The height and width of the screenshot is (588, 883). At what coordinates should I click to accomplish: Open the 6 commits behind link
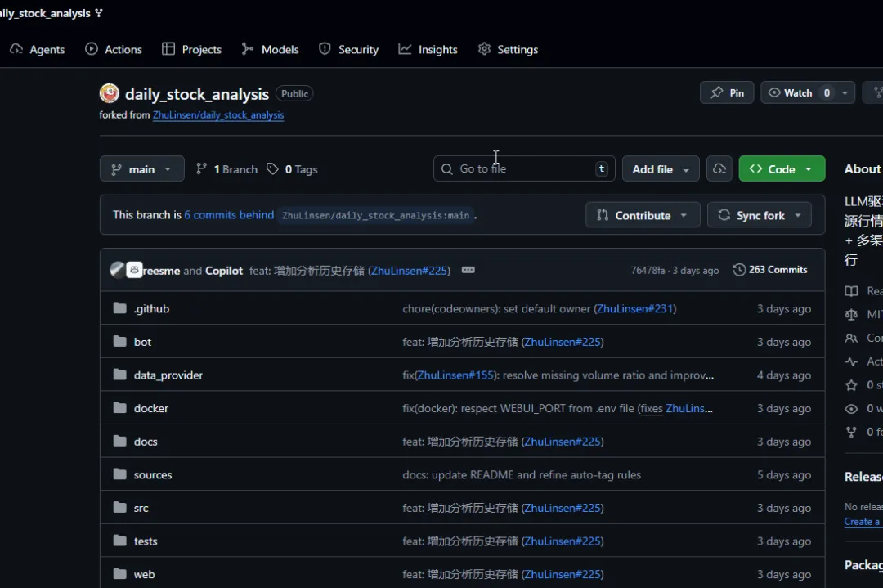(229, 214)
